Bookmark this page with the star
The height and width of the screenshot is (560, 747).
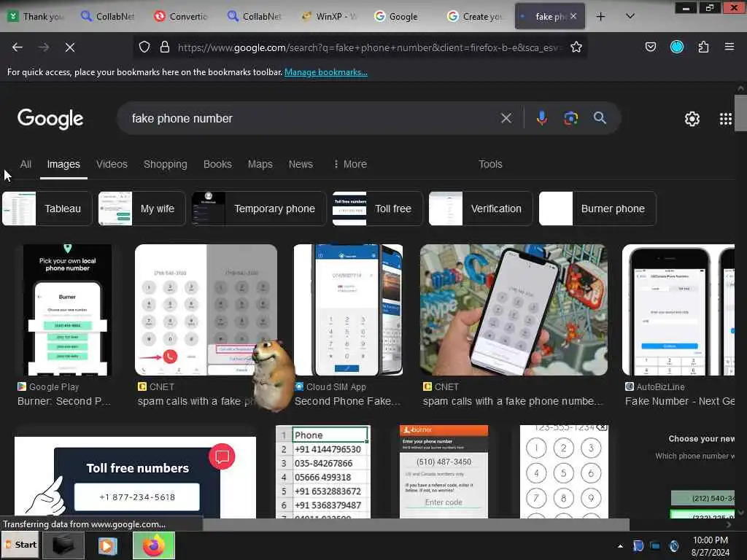pos(576,47)
